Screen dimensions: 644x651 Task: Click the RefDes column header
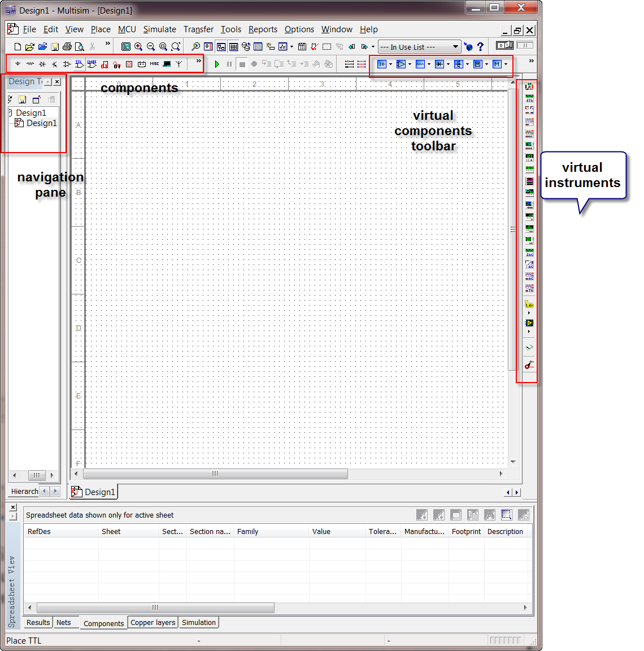(60, 531)
